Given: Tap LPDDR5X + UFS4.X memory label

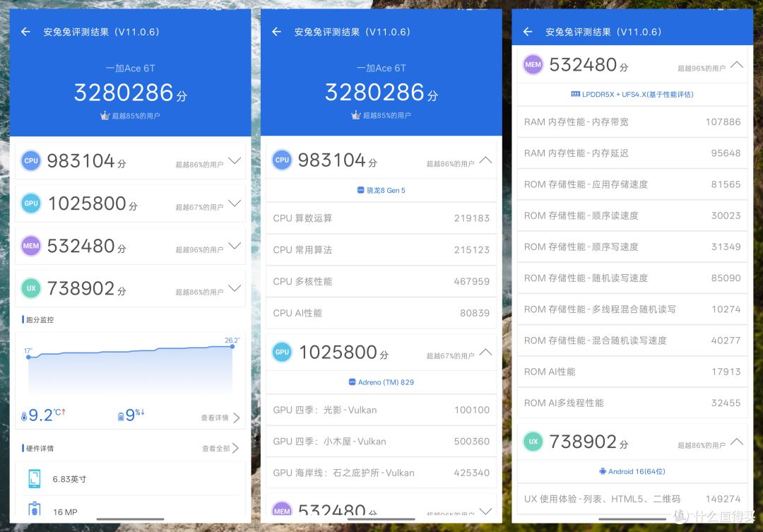Looking at the screenshot, I should [x=637, y=95].
